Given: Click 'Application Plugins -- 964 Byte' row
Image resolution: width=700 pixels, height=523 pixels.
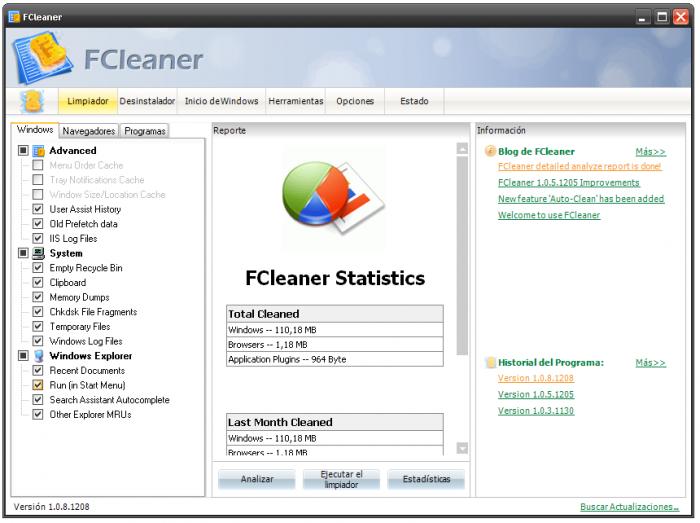Looking at the screenshot, I should pos(335,359).
